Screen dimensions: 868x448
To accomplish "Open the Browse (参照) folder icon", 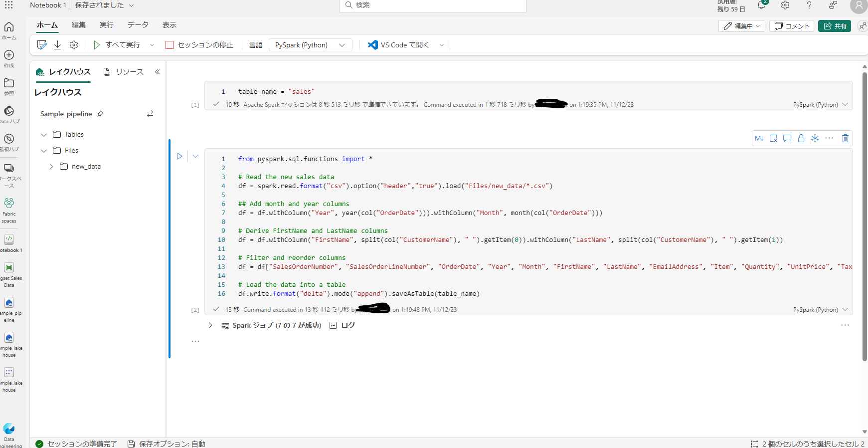I will 9,86.
